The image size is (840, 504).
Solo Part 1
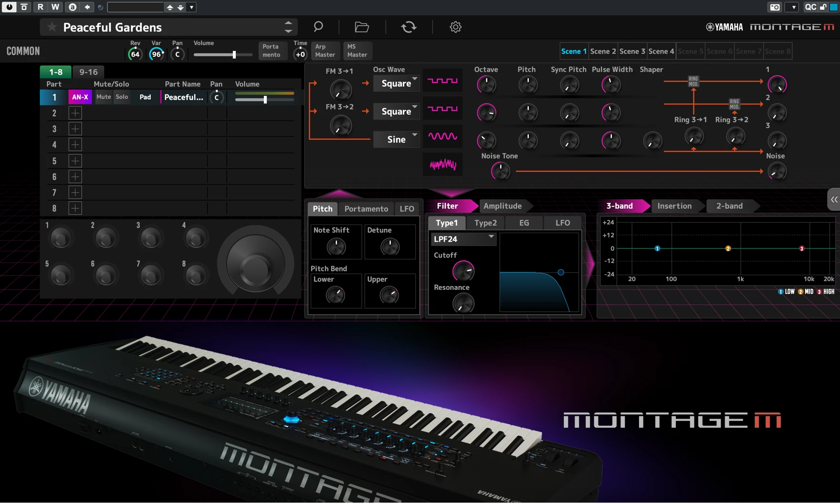click(x=122, y=97)
